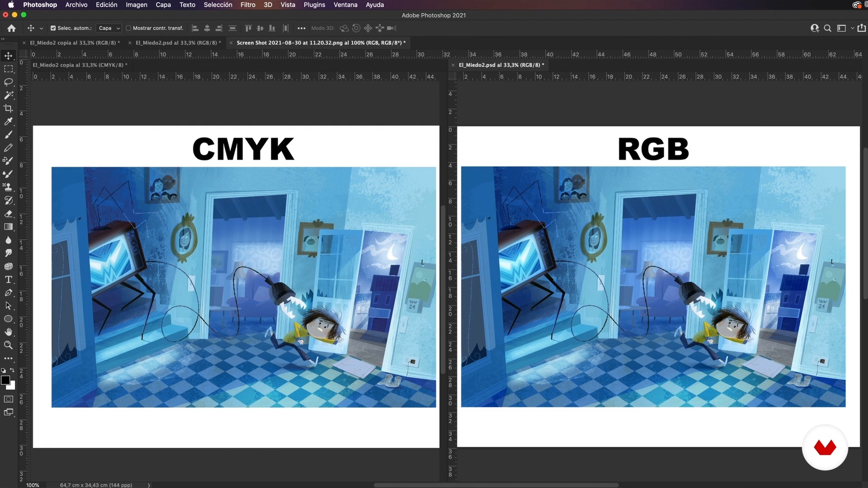This screenshot has width=868, height=488.
Task: Select the Smudge finger tool
Action: coord(8,253)
